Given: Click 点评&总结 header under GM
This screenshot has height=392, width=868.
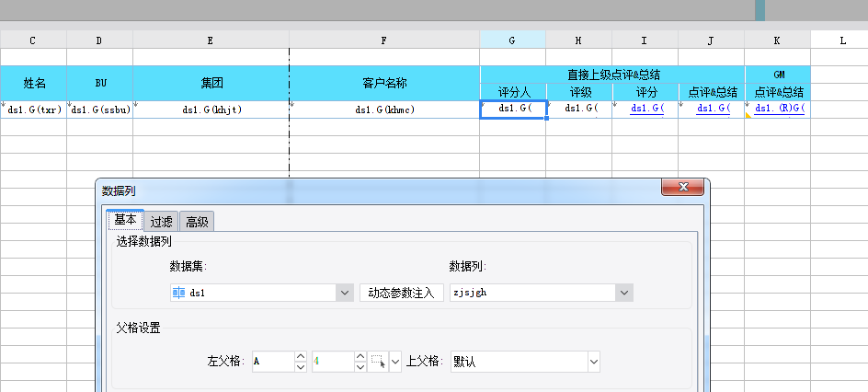Looking at the screenshot, I should tap(778, 92).
